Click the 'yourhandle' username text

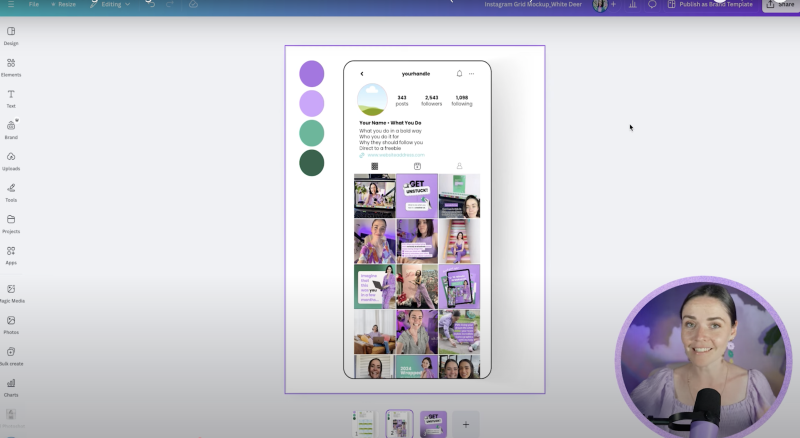click(x=416, y=74)
